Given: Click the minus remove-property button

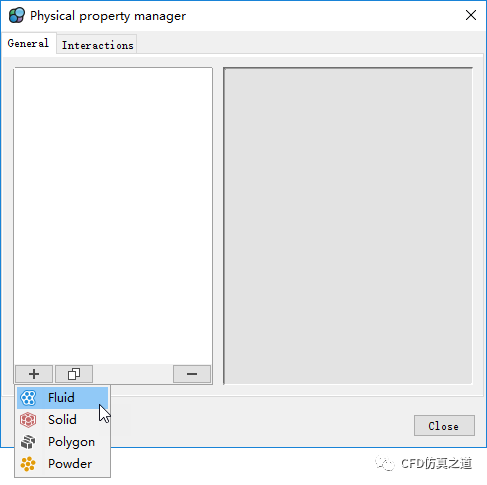Looking at the screenshot, I should tap(192, 374).
